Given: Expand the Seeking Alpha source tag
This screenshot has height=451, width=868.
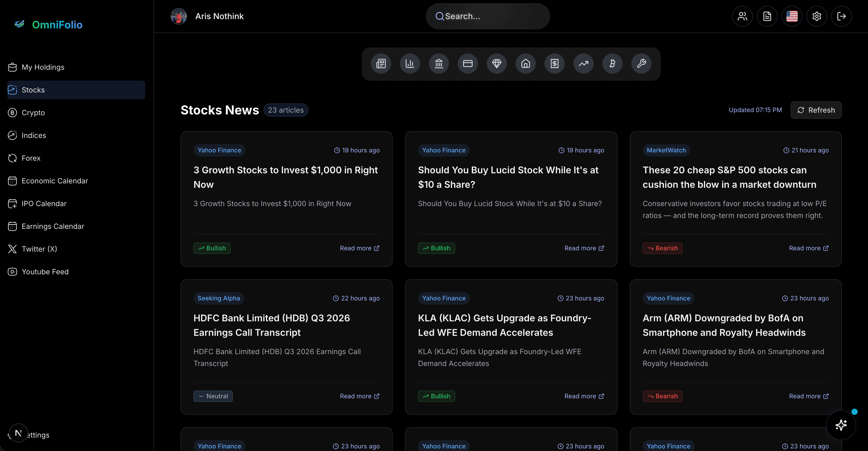Looking at the screenshot, I should tap(219, 298).
